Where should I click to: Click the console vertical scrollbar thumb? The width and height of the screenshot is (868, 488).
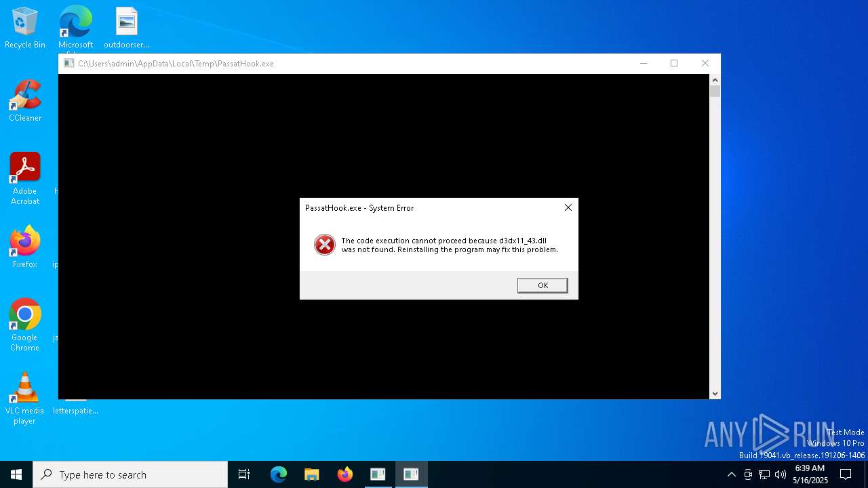point(715,91)
